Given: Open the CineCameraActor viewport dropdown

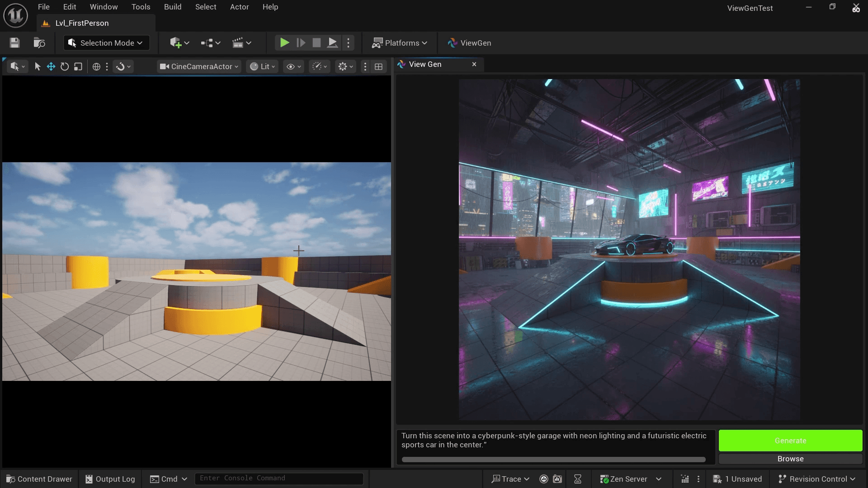Looking at the screenshot, I should point(199,66).
